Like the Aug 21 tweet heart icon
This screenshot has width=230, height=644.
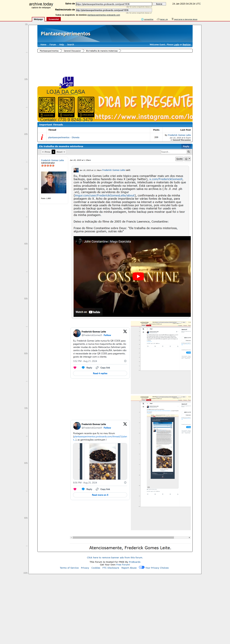click(75, 367)
